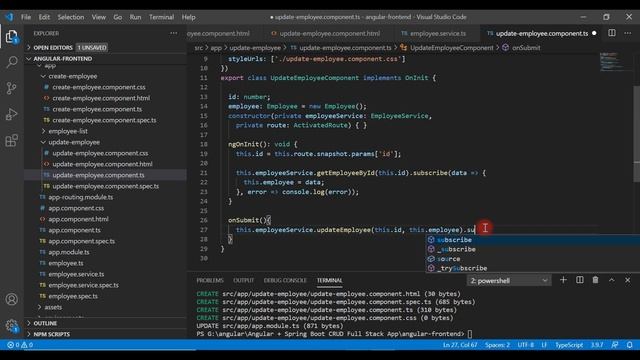The height and width of the screenshot is (360, 640).
Task: Split the terminal pane
Action: tap(579, 280)
